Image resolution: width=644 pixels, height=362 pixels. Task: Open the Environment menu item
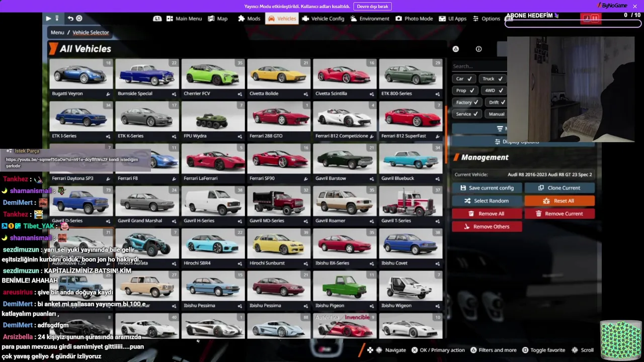(370, 19)
